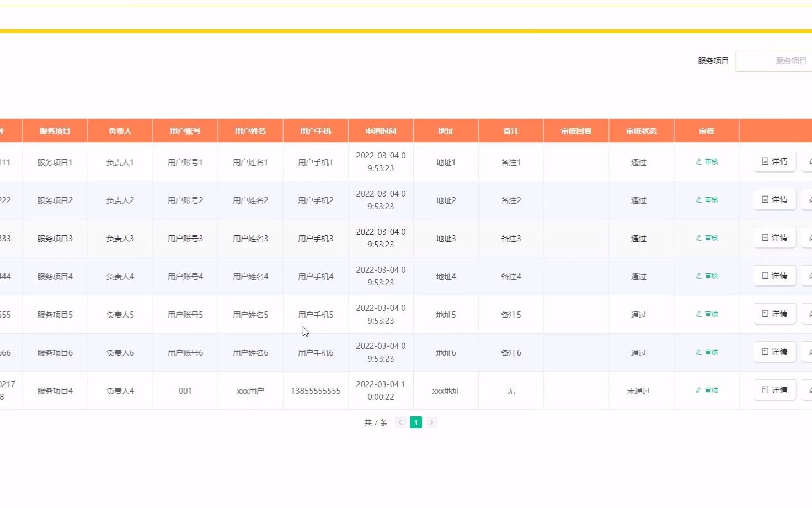This screenshot has height=508, width=812.
Task: Click the 地址3 cell
Action: 446,239
